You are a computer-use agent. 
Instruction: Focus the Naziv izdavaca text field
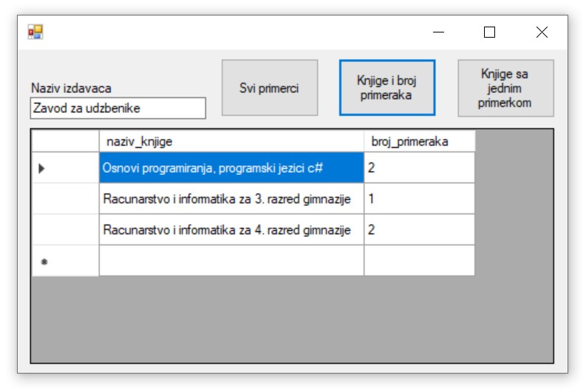pyautogui.click(x=118, y=108)
